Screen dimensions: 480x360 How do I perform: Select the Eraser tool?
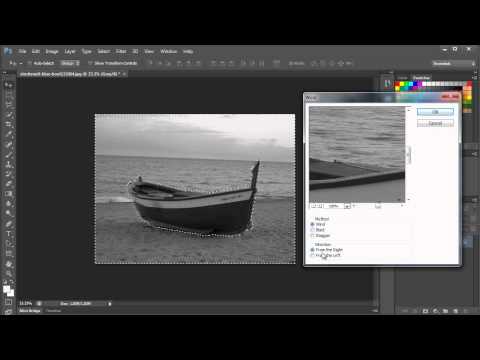pos(9,184)
